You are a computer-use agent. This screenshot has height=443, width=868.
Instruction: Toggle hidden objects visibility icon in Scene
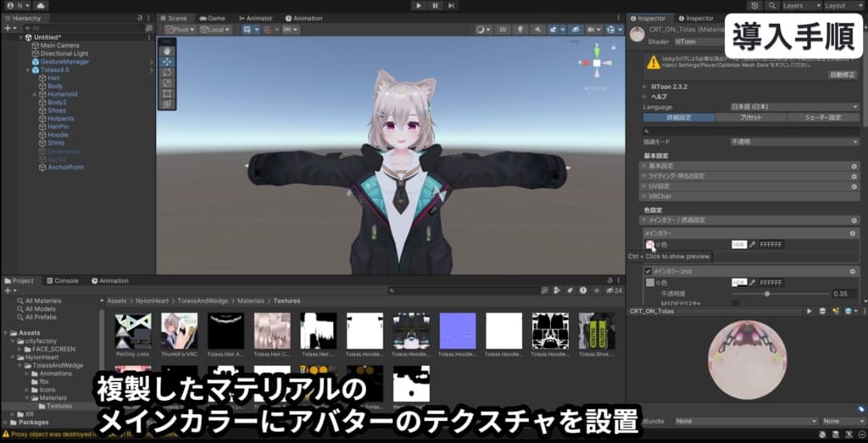tap(576, 30)
